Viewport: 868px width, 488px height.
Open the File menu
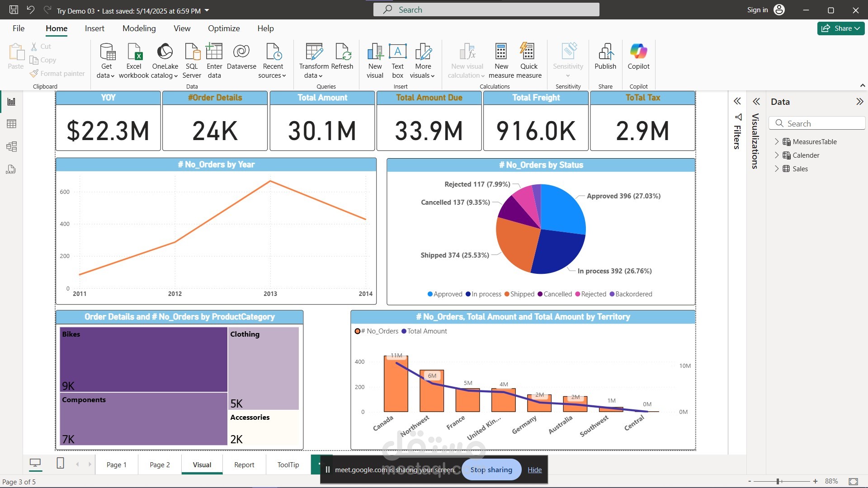point(19,28)
